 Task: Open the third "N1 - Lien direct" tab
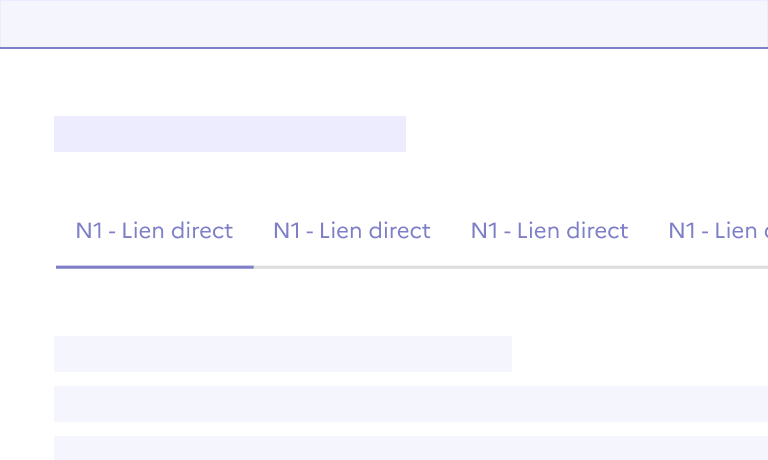click(x=549, y=231)
